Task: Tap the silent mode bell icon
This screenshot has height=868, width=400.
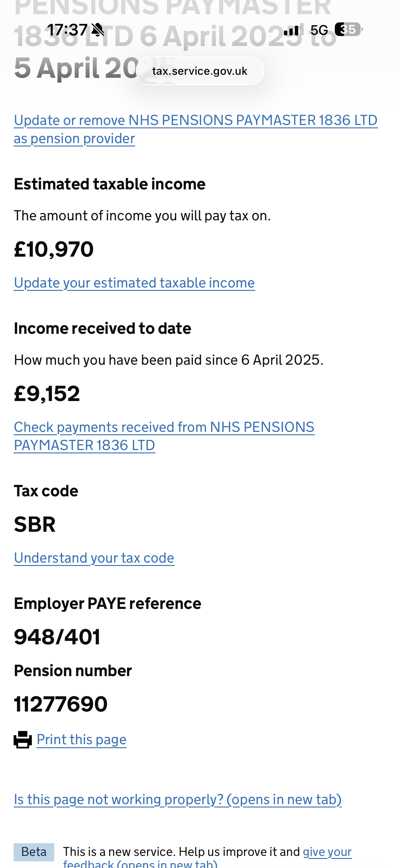Action: tap(98, 30)
